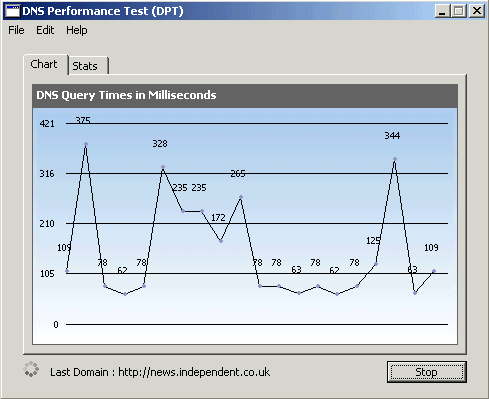Image resolution: width=489 pixels, height=399 pixels.
Task: Click the 265 ms data point
Action: point(241,197)
